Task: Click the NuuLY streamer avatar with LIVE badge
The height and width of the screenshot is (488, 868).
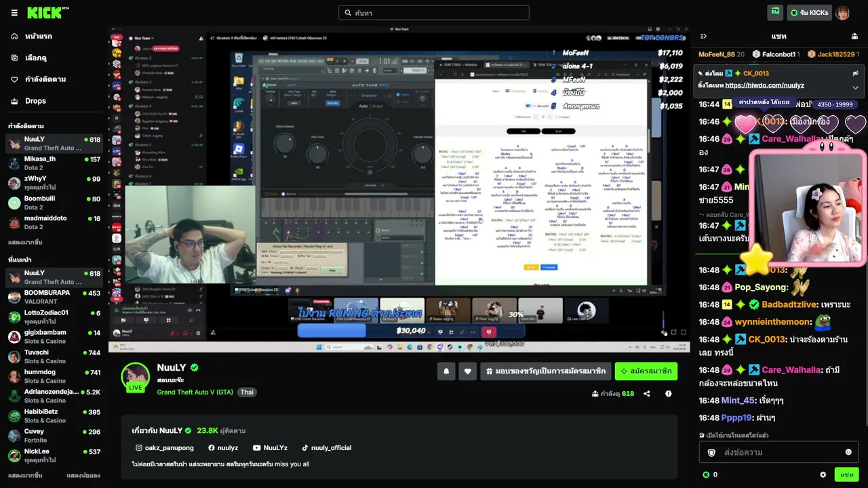Action: [x=135, y=378]
